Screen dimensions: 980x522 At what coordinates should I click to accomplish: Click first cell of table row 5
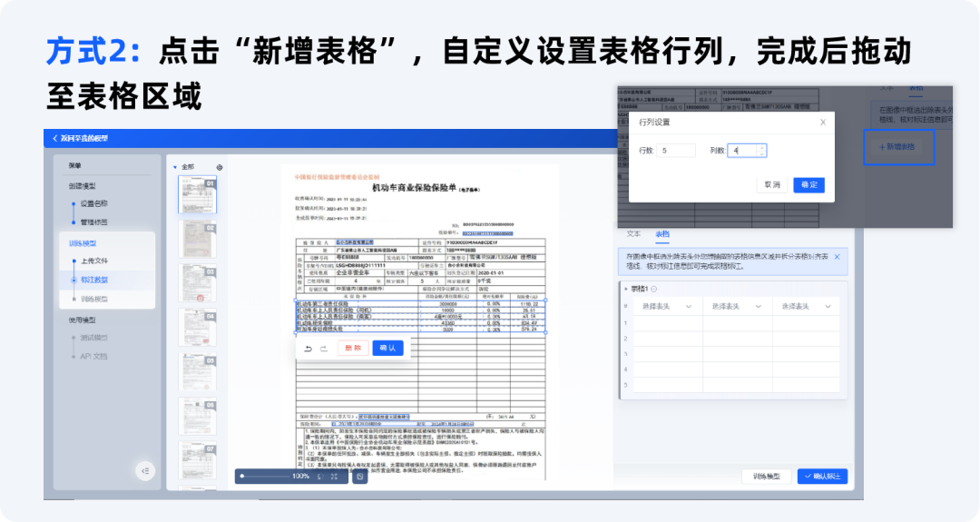[x=668, y=385]
